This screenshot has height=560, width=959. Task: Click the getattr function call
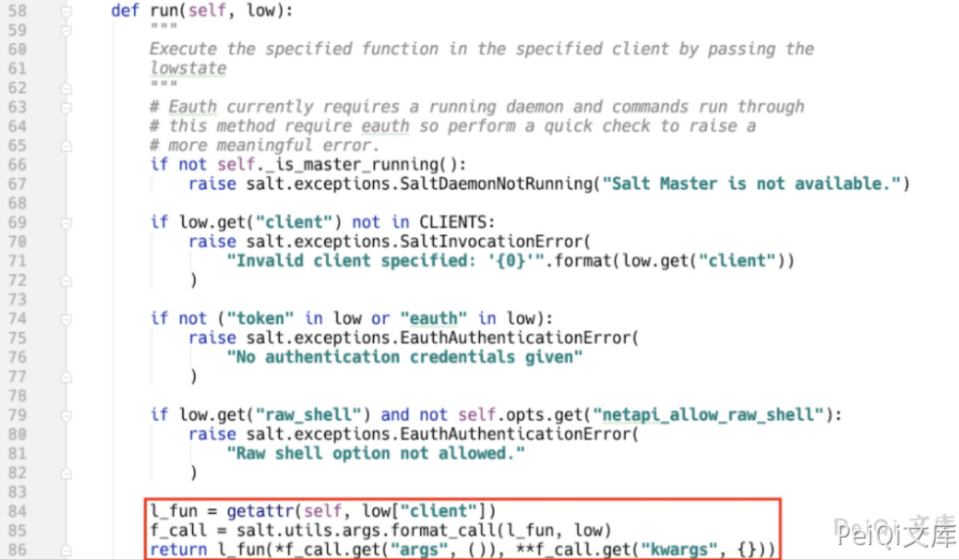(260, 512)
